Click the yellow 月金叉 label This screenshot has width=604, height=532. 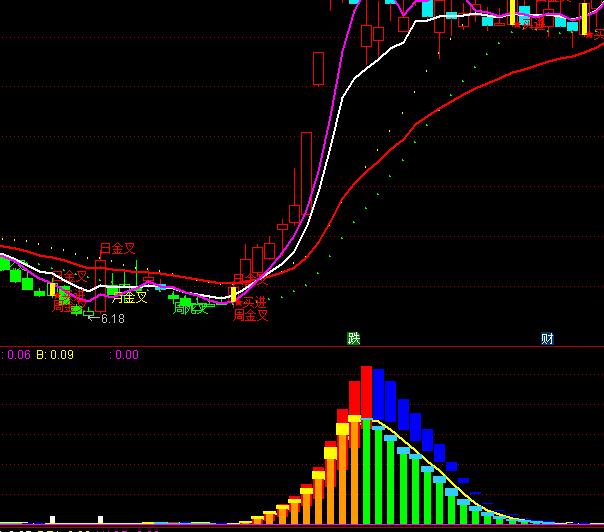tap(129, 296)
